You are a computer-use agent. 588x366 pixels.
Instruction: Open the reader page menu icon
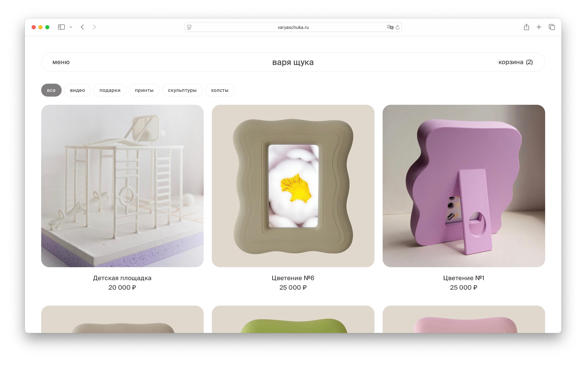189,27
